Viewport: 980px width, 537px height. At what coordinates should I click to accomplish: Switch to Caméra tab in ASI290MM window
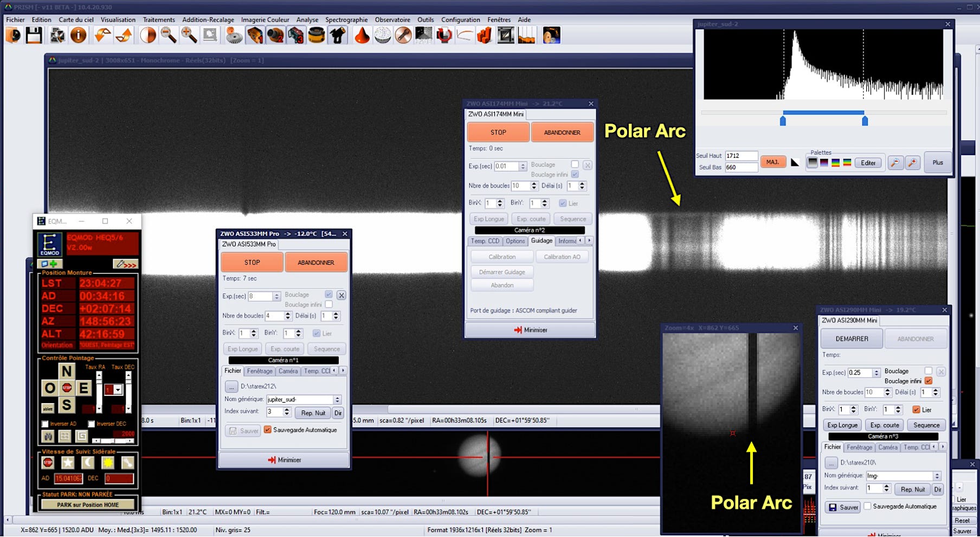(x=888, y=448)
